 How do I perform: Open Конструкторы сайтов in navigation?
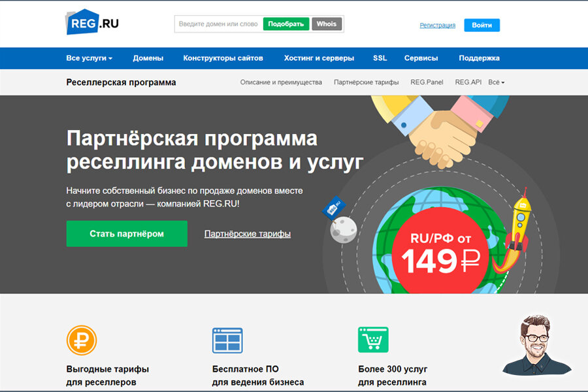[223, 58]
